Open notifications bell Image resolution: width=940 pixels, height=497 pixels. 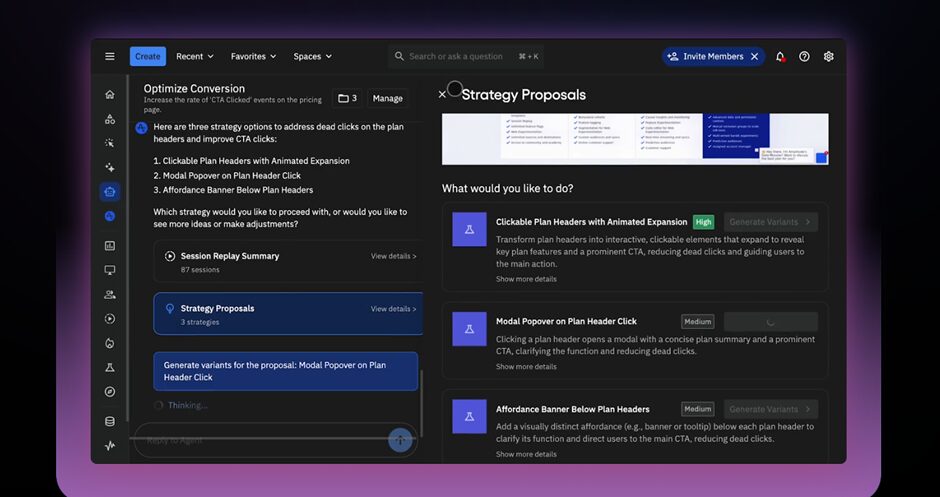tap(780, 57)
